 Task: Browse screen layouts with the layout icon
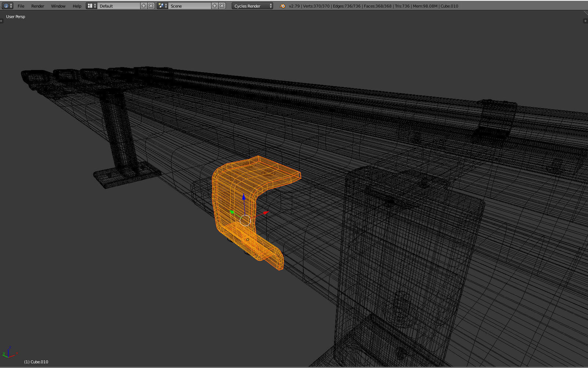click(92, 6)
